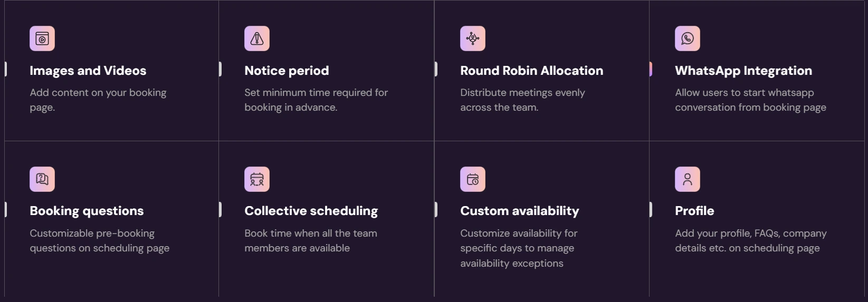
Task: Click the 'Book time when all' description
Action: point(311,240)
